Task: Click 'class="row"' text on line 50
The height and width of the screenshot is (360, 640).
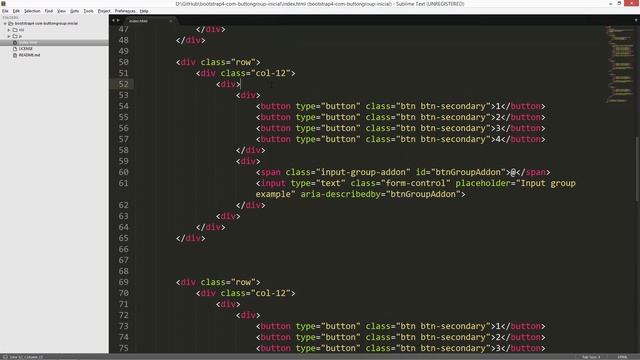Action: coord(228,62)
